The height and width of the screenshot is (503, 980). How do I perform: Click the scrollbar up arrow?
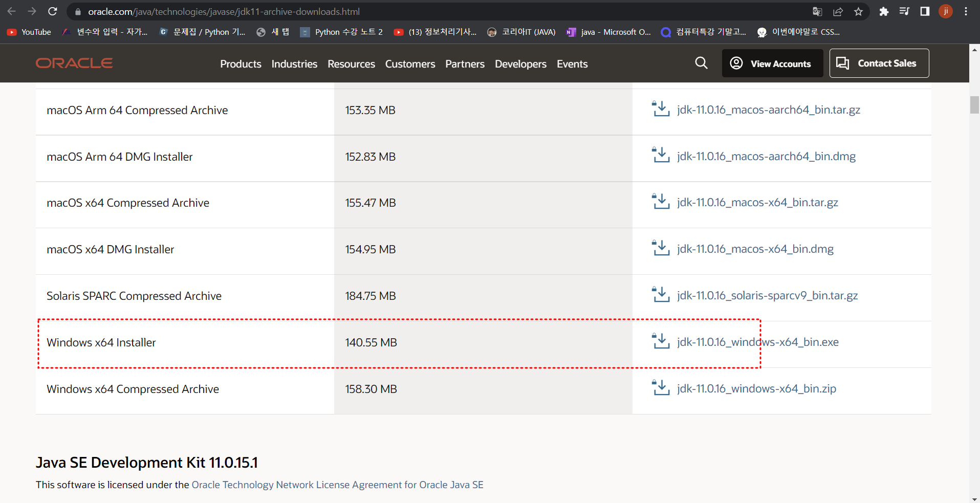974,50
